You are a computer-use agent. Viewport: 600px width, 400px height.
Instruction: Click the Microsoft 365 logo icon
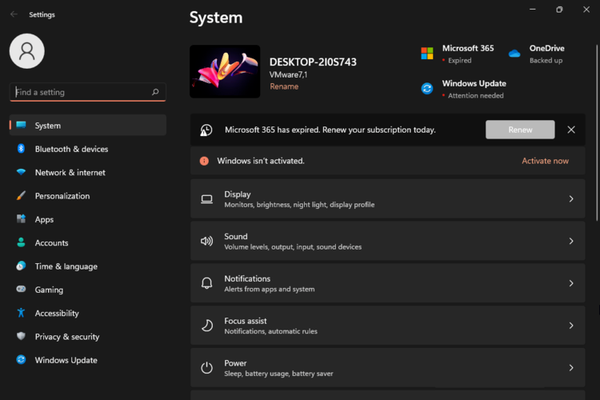tap(427, 53)
